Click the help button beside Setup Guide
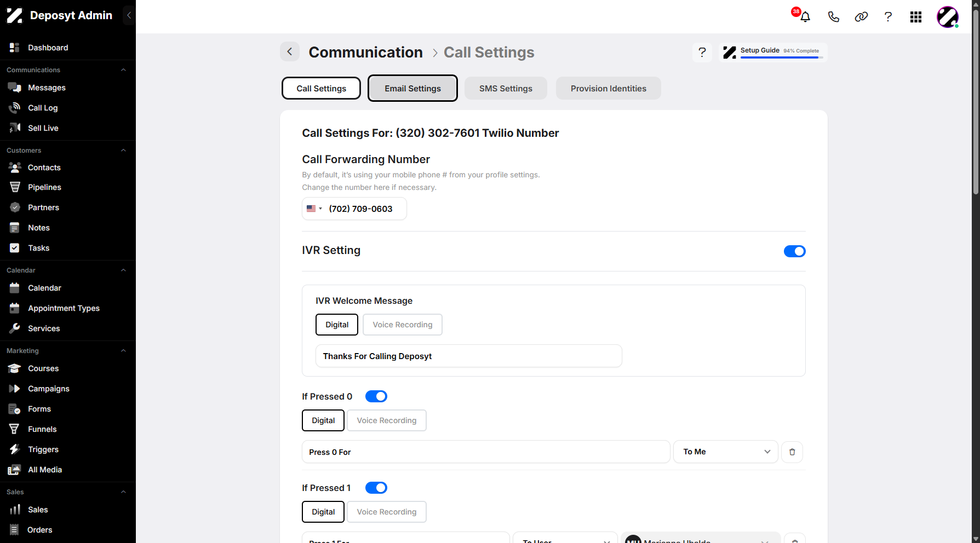 [702, 53]
